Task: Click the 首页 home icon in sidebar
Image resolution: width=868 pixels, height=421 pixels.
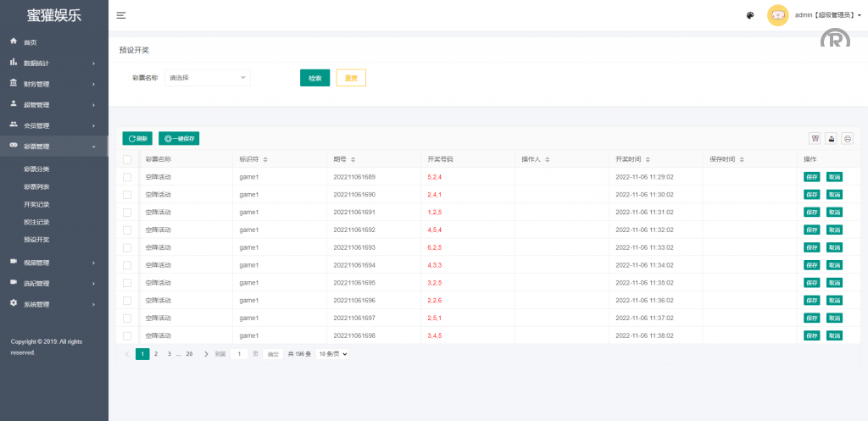Action: [x=14, y=42]
